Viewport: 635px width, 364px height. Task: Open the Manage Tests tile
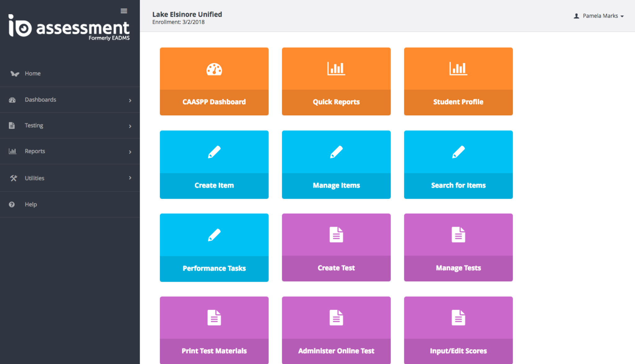point(458,248)
